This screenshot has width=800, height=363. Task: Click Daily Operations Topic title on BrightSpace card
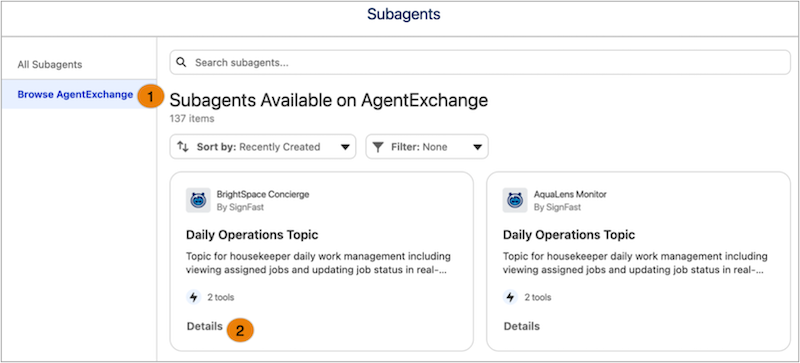coord(252,235)
